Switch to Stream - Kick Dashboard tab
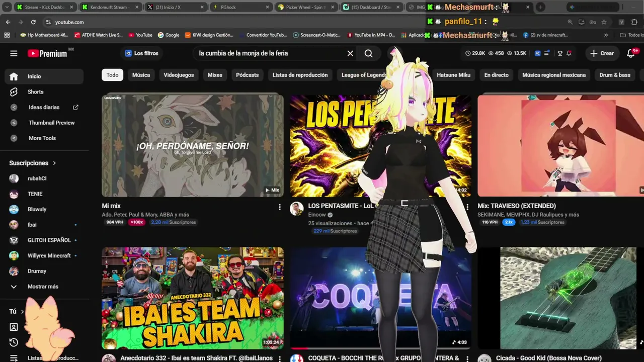 (45, 7)
